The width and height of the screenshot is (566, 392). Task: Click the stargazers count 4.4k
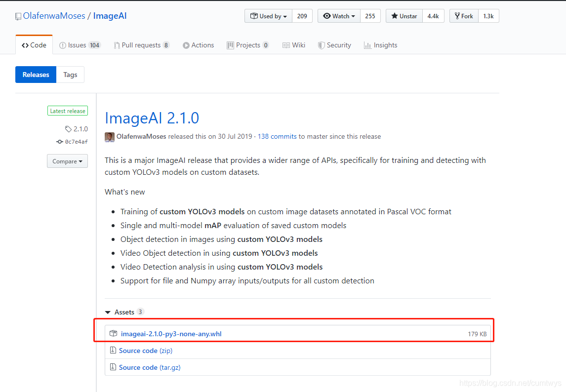(433, 16)
